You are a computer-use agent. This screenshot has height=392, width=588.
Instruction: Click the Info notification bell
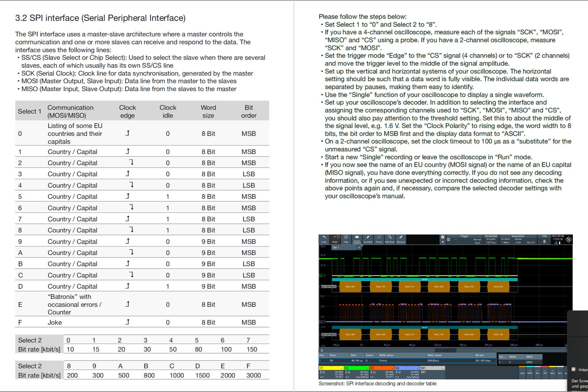[544, 241]
